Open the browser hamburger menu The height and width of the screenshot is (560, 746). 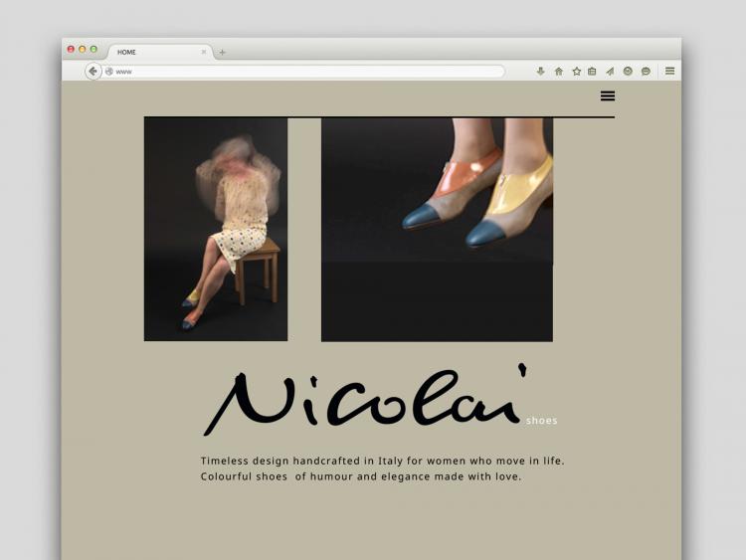[669, 71]
